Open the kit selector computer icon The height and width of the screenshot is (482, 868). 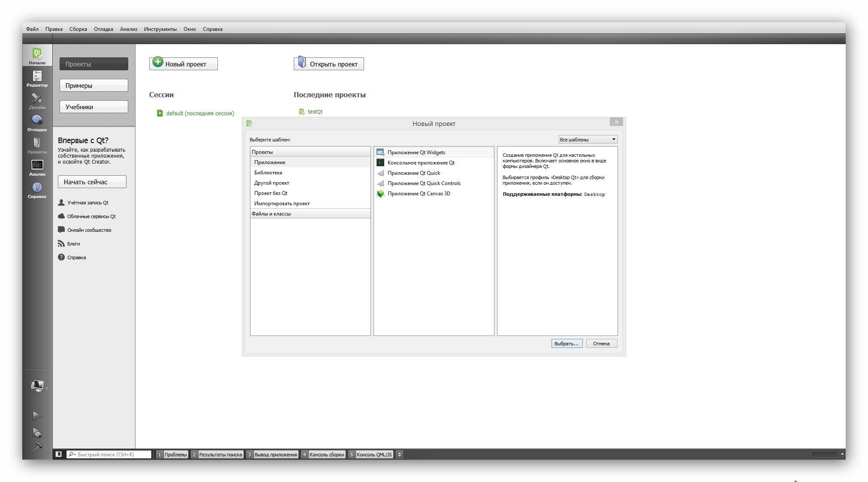coord(37,386)
